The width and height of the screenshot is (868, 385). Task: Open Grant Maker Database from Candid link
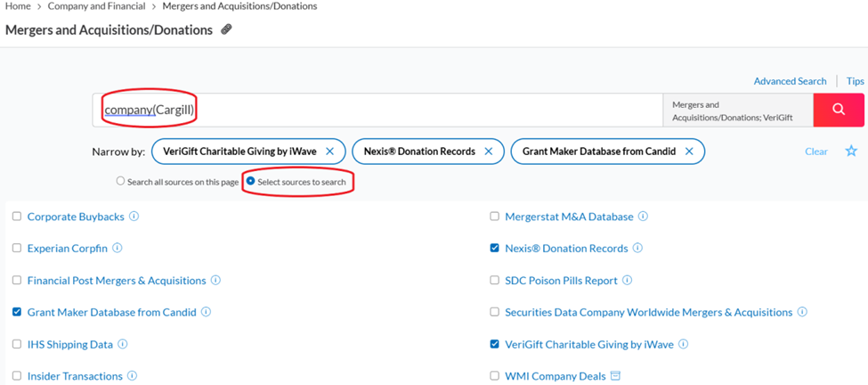pyautogui.click(x=112, y=313)
